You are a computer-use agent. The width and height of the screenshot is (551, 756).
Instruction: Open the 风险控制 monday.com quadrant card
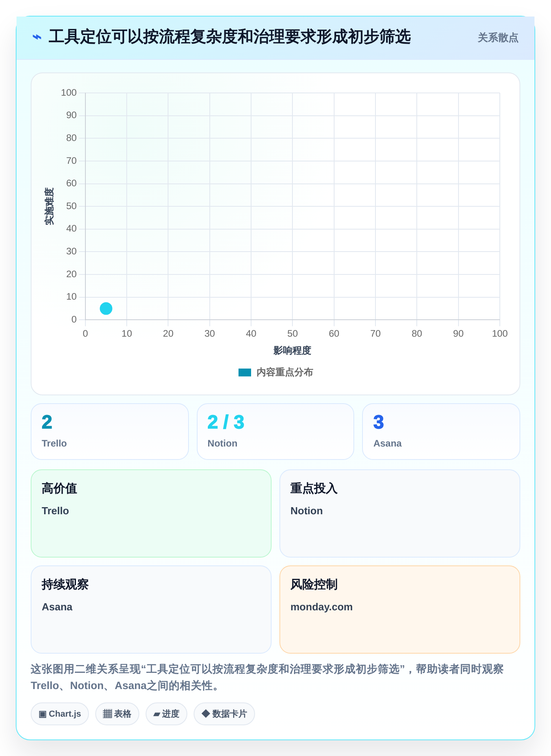point(400,610)
